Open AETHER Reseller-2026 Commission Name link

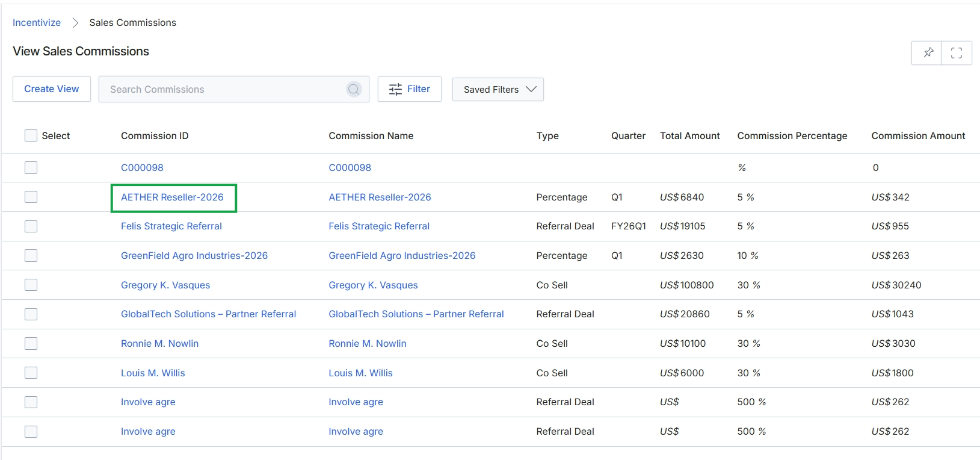tap(380, 197)
